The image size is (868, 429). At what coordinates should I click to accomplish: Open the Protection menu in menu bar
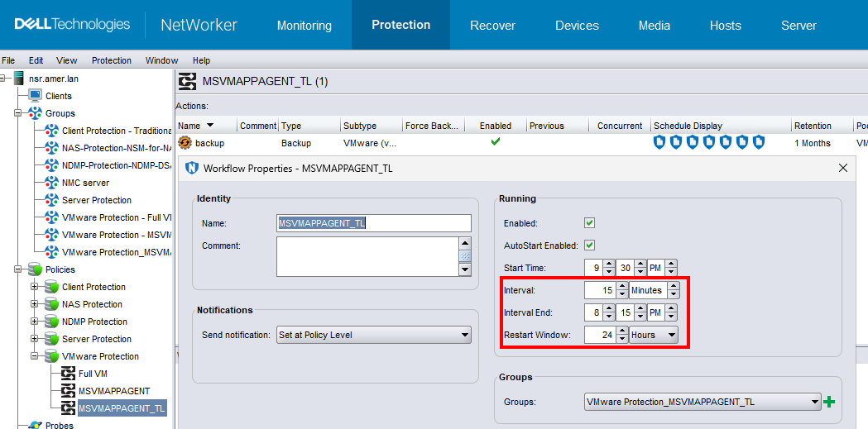click(x=111, y=60)
